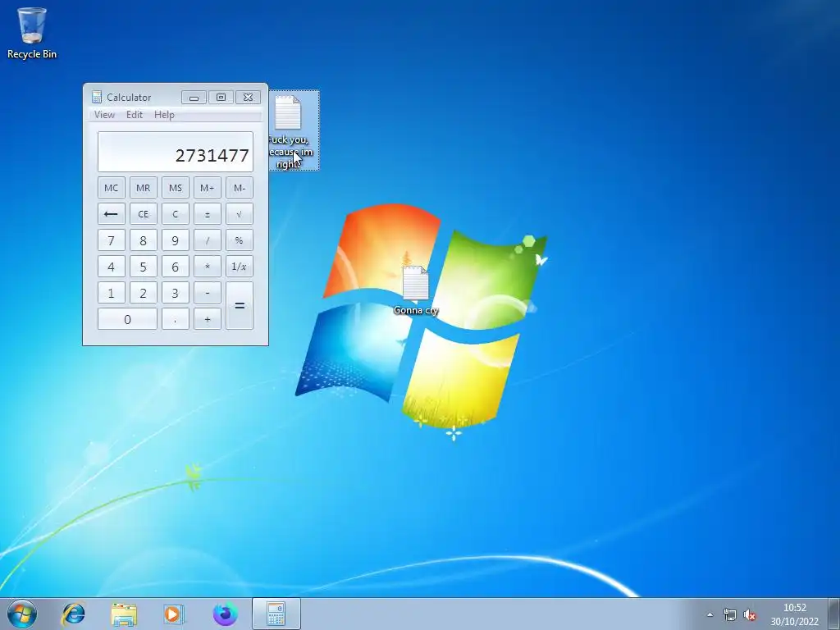The height and width of the screenshot is (630, 840).
Task: Click digit 8 on Calculator
Action: click(x=143, y=240)
